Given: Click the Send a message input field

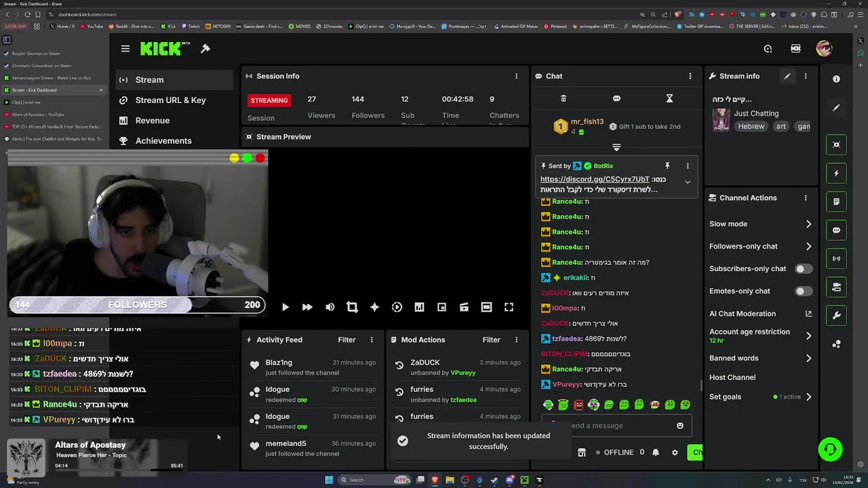Looking at the screenshot, I should tap(616, 426).
